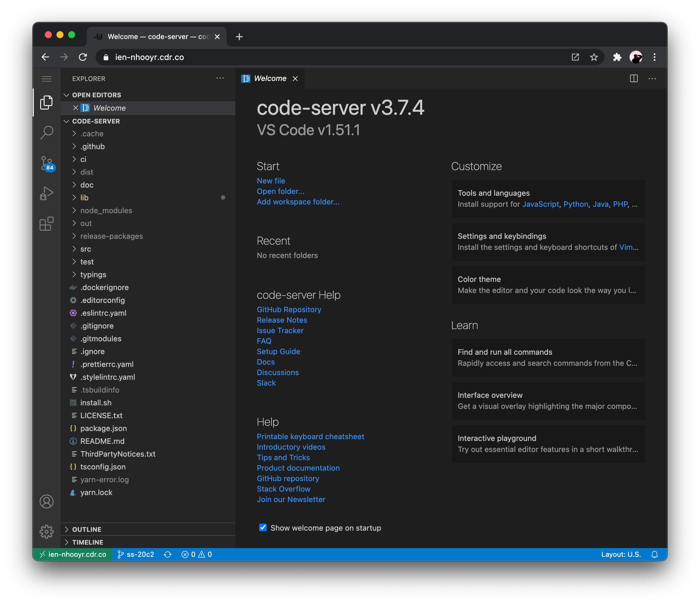Click Add workspace folder... link
The width and height of the screenshot is (700, 604).
298,202
